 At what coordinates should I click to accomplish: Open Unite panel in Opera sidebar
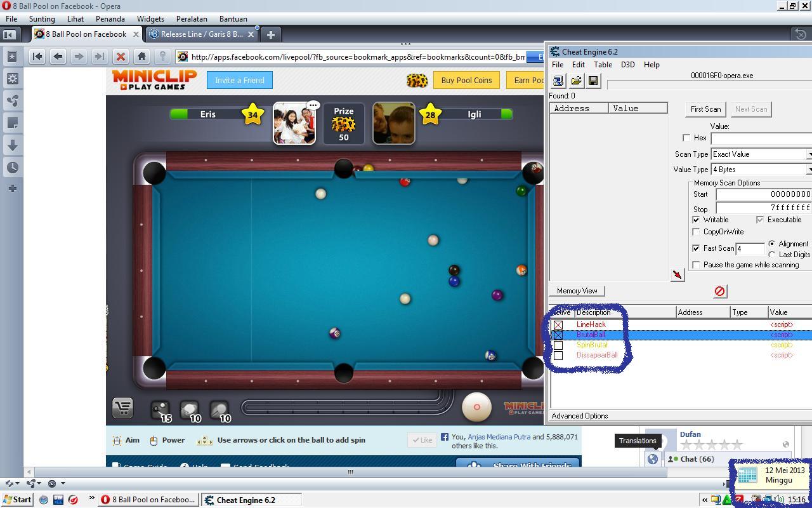click(12, 101)
